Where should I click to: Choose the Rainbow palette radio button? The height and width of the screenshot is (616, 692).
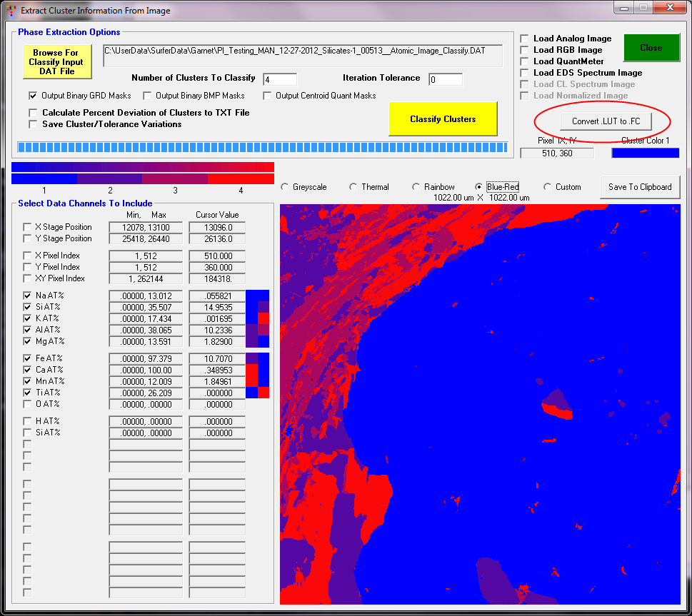tap(416, 187)
